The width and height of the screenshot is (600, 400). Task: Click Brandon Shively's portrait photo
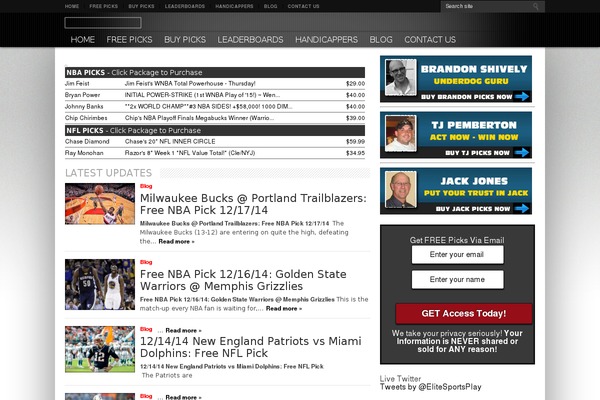(x=401, y=77)
